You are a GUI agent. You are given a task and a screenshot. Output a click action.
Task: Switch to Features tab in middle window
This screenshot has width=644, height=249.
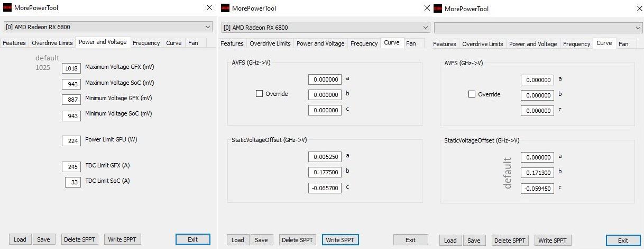(232, 43)
